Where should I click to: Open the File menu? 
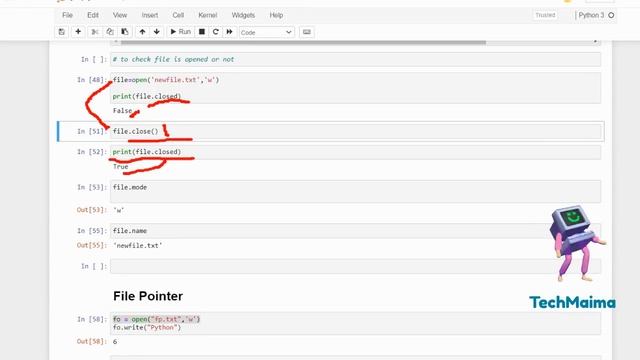tap(67, 15)
